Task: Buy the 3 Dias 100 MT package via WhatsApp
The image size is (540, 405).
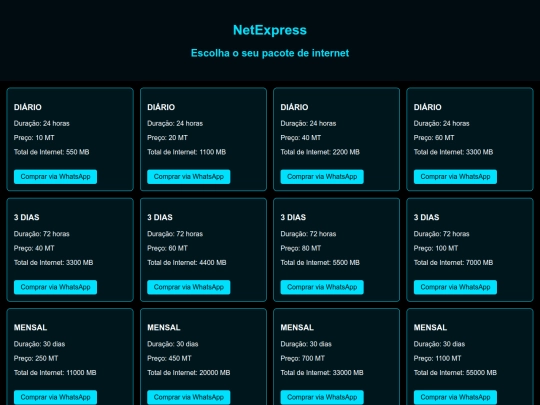Action: pyautogui.click(x=455, y=287)
